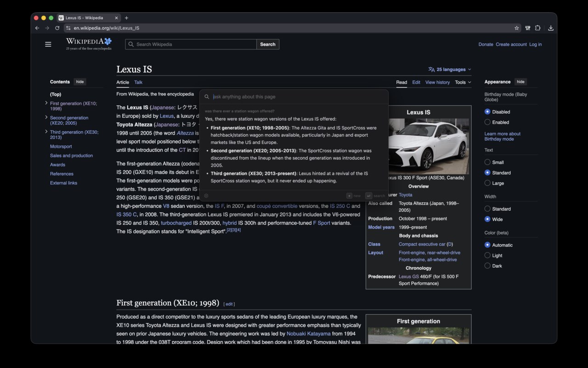Close the Lexus IS - Wikipedia tab

tap(116, 18)
